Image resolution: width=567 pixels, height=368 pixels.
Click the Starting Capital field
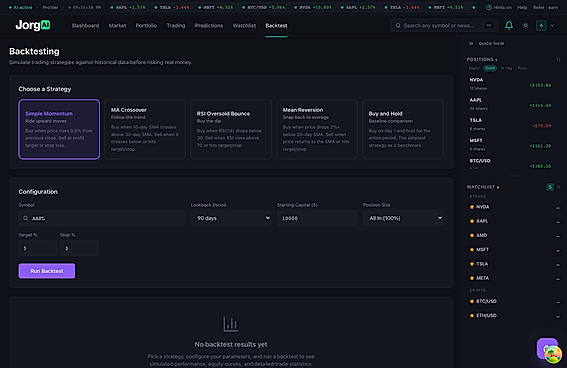(x=317, y=218)
